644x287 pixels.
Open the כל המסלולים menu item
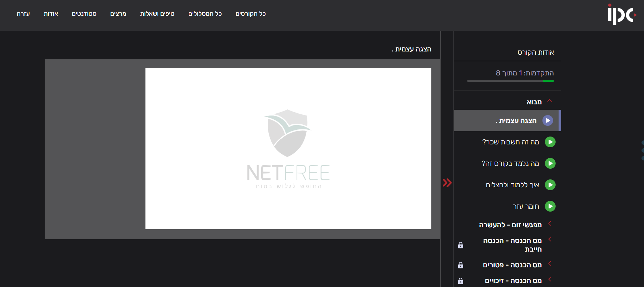coord(205,14)
